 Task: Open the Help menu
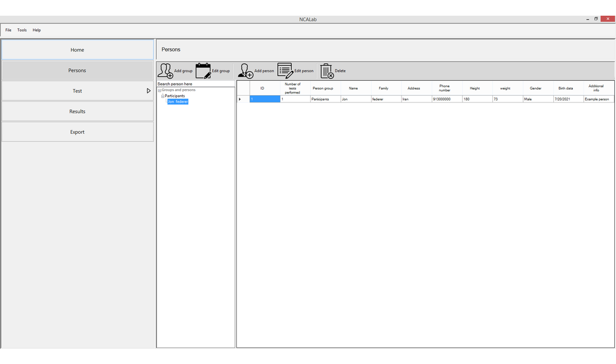[36, 30]
